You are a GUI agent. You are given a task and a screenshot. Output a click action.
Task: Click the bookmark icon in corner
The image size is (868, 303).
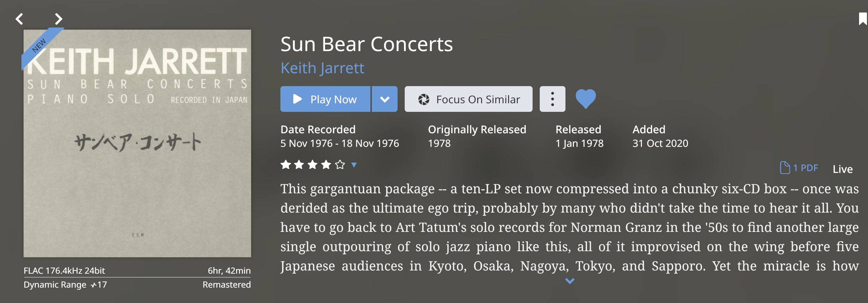(x=863, y=19)
